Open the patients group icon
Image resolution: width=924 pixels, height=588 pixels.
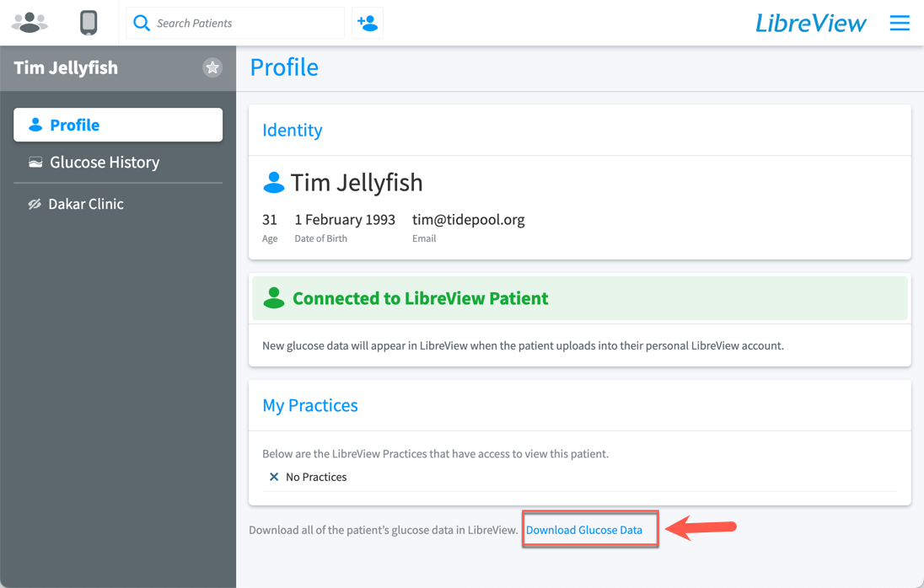[30, 23]
